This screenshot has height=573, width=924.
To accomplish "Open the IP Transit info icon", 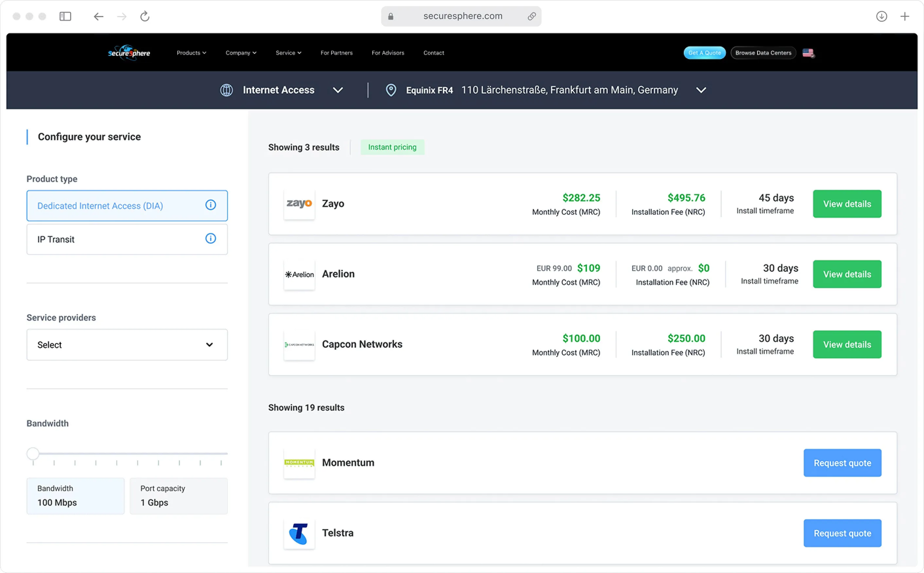I will coord(211,238).
